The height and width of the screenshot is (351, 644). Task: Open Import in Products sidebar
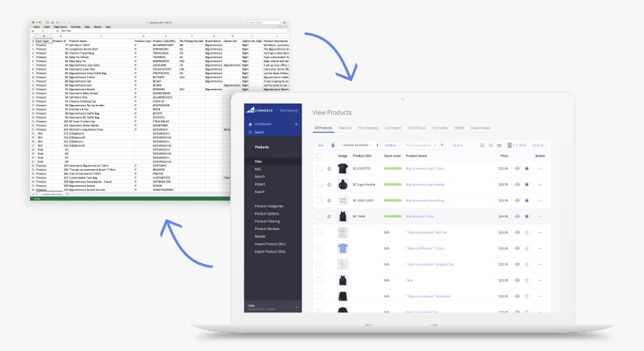260,184
